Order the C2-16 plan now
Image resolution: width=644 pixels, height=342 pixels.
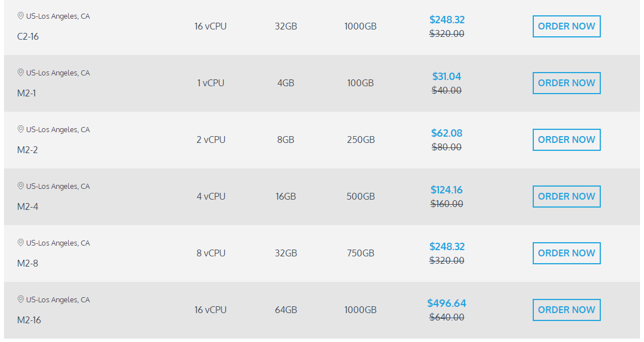point(566,26)
